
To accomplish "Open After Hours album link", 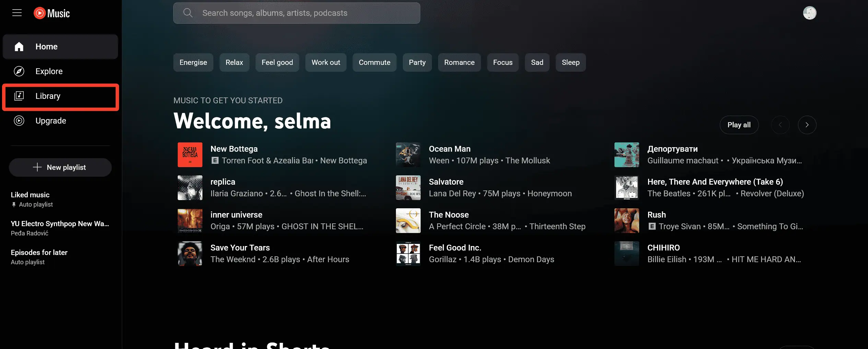I will [328, 259].
